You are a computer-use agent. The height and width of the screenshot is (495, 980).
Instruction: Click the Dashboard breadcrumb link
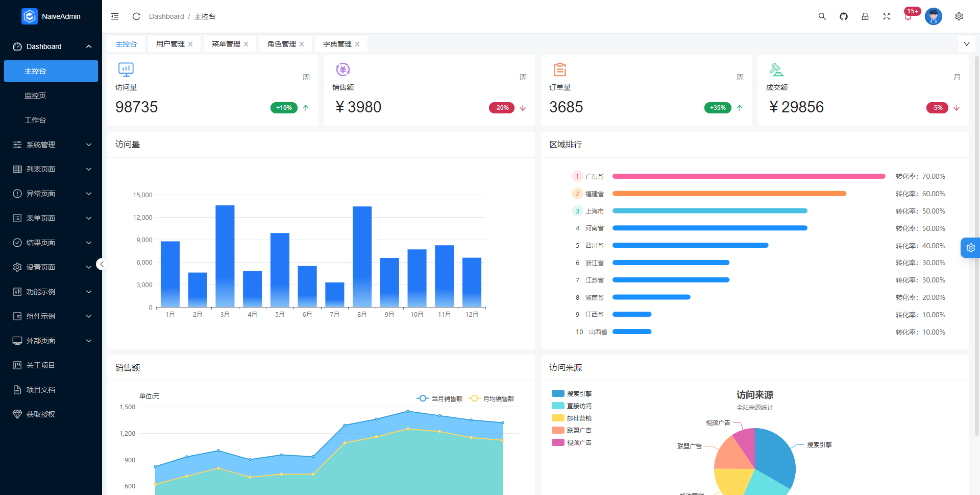point(166,16)
